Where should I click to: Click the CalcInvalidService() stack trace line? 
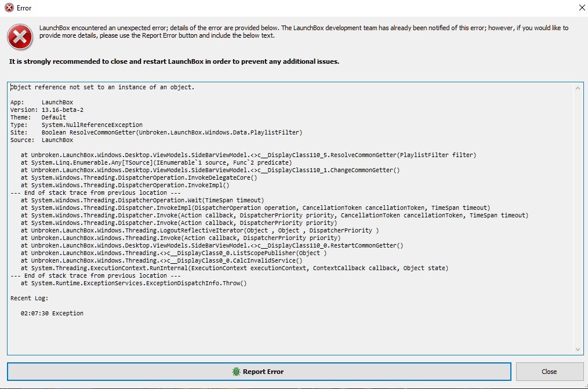(x=162, y=260)
